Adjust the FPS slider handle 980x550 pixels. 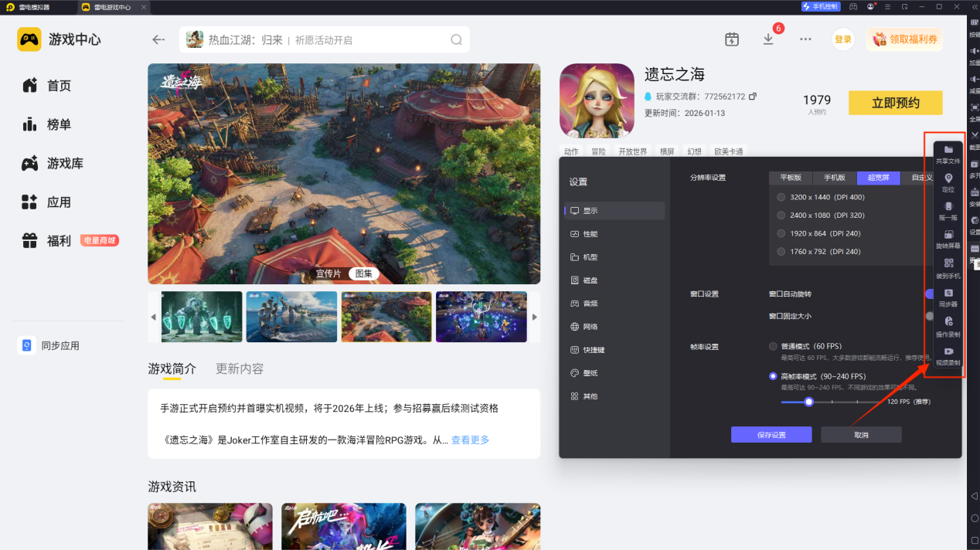(809, 402)
